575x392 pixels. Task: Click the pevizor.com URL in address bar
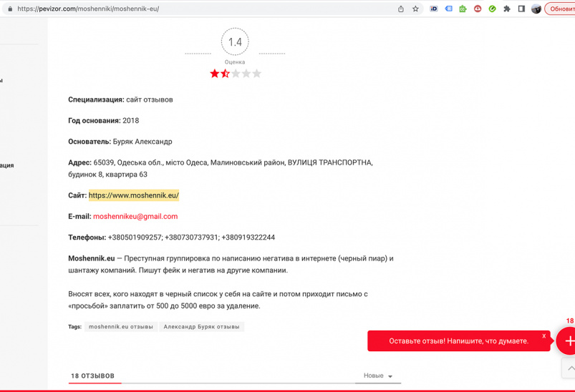pos(88,9)
